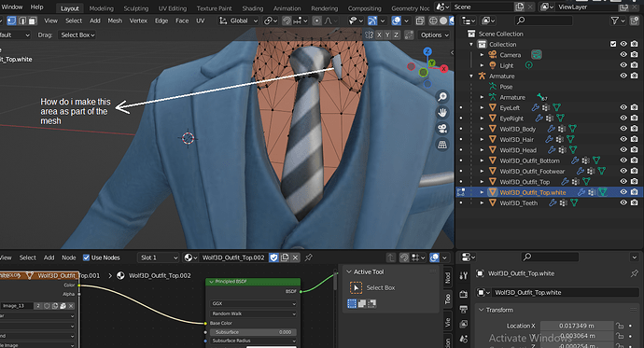Switch to UV Editing workspace tab
The height and width of the screenshot is (348, 644).
coord(173,8)
